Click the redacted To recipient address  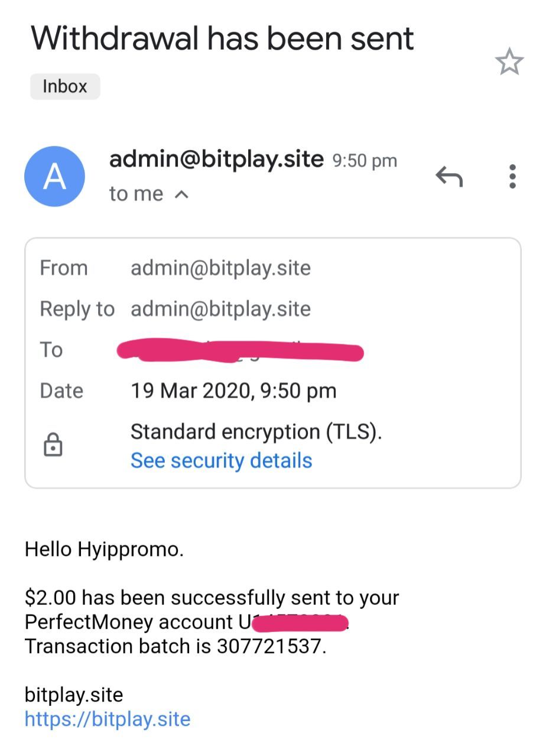tap(240, 351)
